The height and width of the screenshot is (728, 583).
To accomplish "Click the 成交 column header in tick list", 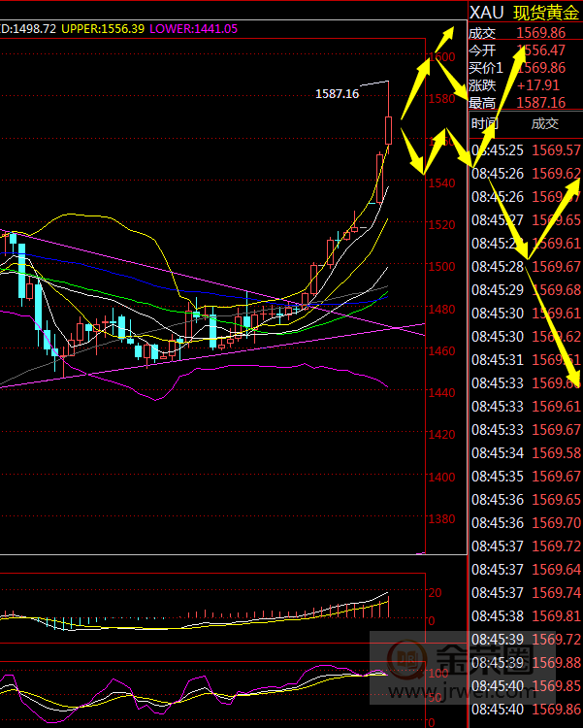I will point(544,123).
